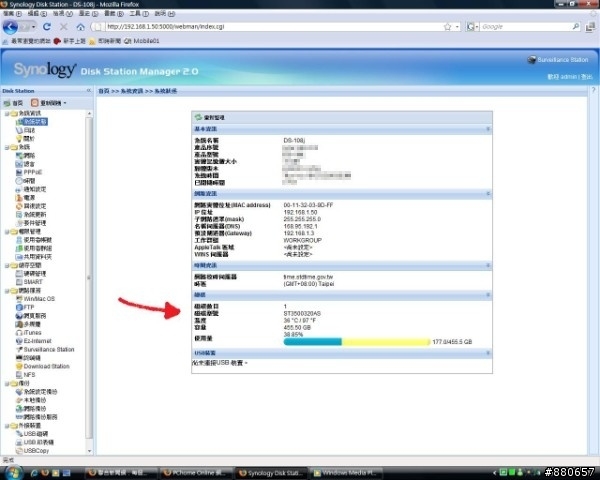The width and height of the screenshot is (600, 480).
Task: Open the Surveillance Station link in the header
Action: pyautogui.click(x=558, y=60)
